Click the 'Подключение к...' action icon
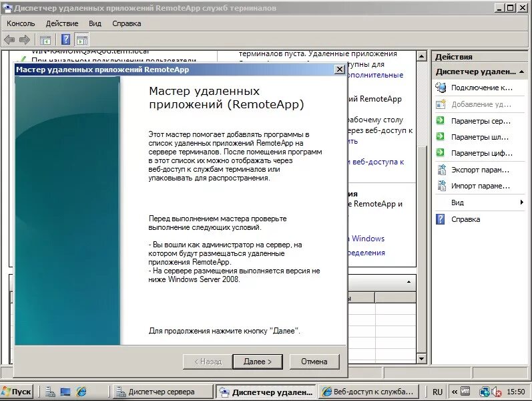532x401 pixels. coord(441,88)
